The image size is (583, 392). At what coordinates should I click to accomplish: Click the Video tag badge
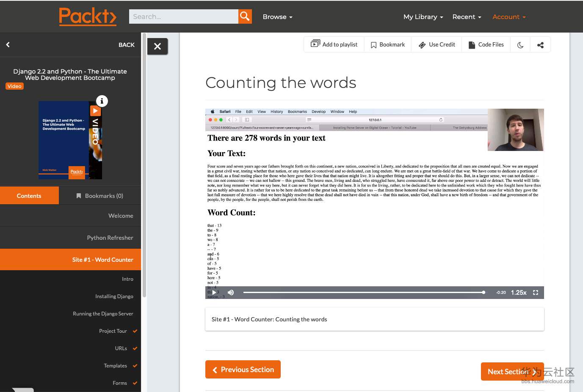(x=14, y=86)
